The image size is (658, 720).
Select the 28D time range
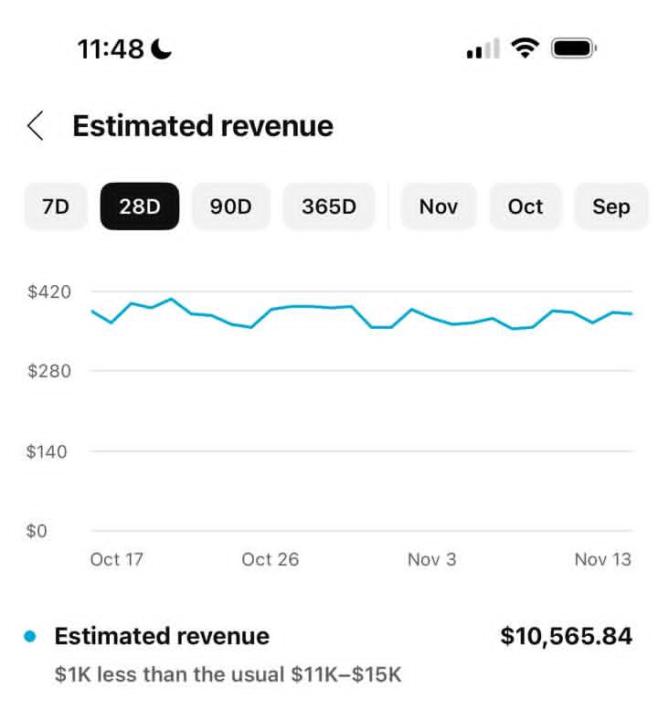click(140, 207)
